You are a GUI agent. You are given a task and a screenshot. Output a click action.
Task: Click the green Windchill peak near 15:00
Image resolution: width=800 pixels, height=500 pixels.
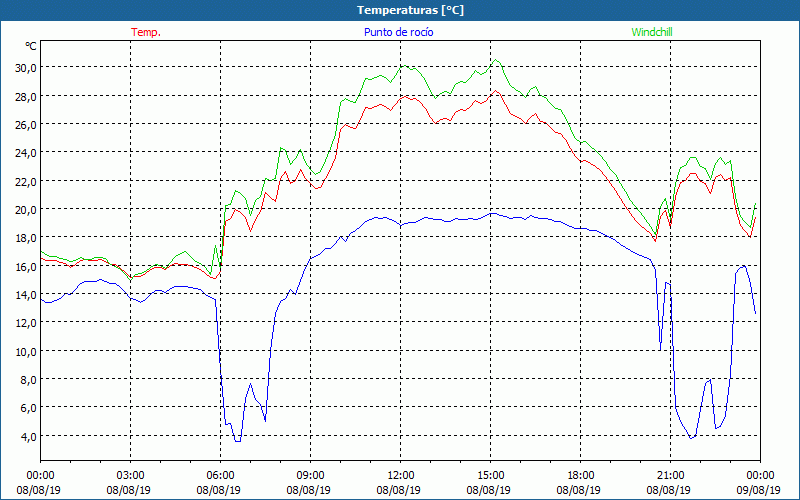click(495, 60)
